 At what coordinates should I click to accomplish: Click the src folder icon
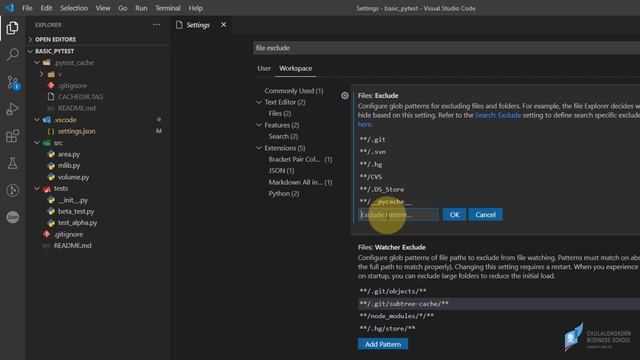coord(47,143)
